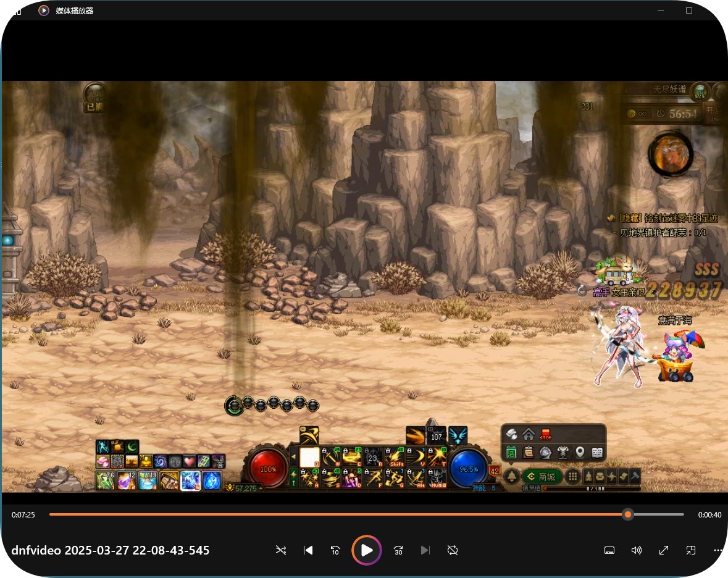The image size is (728, 578).
Task: Click the skill slot bound to W
Action: [x=330, y=457]
